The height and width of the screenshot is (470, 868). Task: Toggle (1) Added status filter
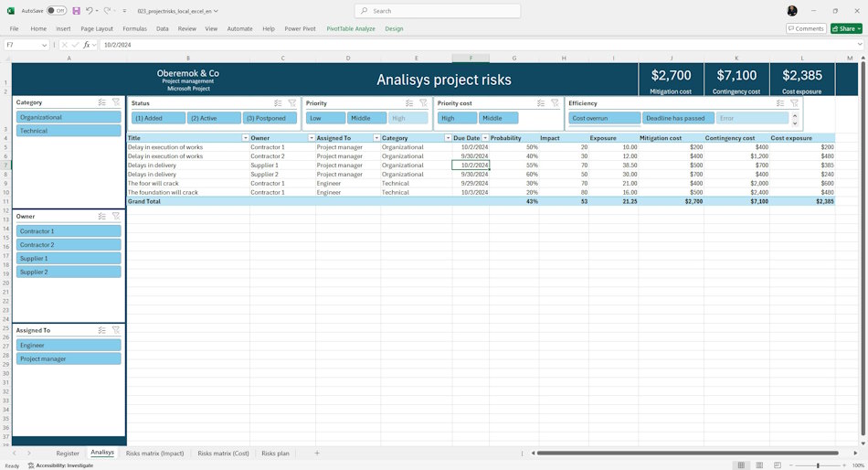[158, 118]
